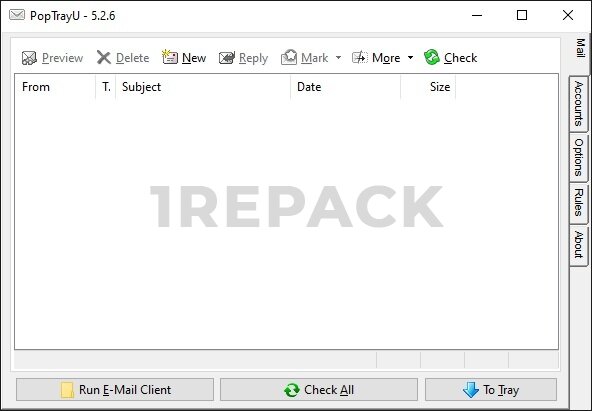Image resolution: width=592 pixels, height=411 pixels.
Task: Click the Mark open-envelope icon
Action: [289, 57]
